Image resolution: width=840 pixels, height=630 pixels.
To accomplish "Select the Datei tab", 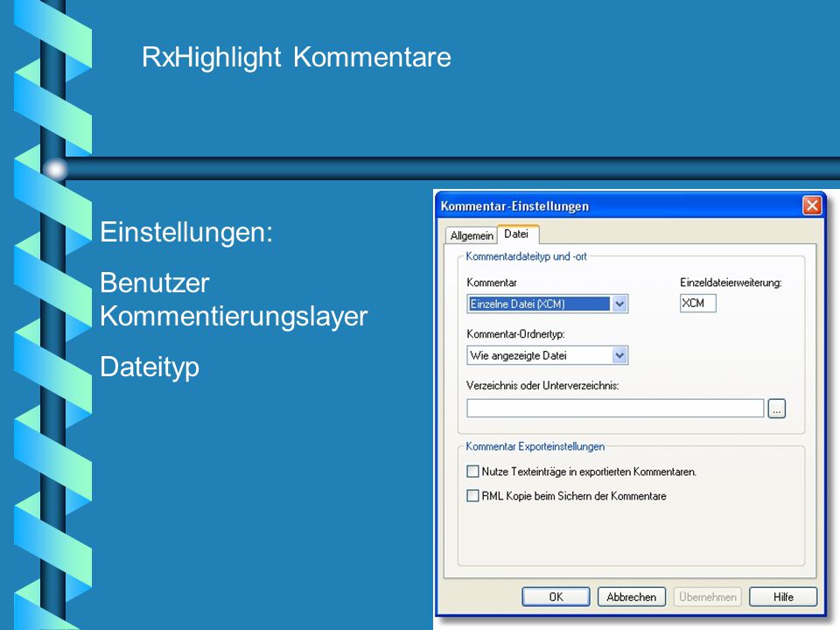I will click(517, 234).
